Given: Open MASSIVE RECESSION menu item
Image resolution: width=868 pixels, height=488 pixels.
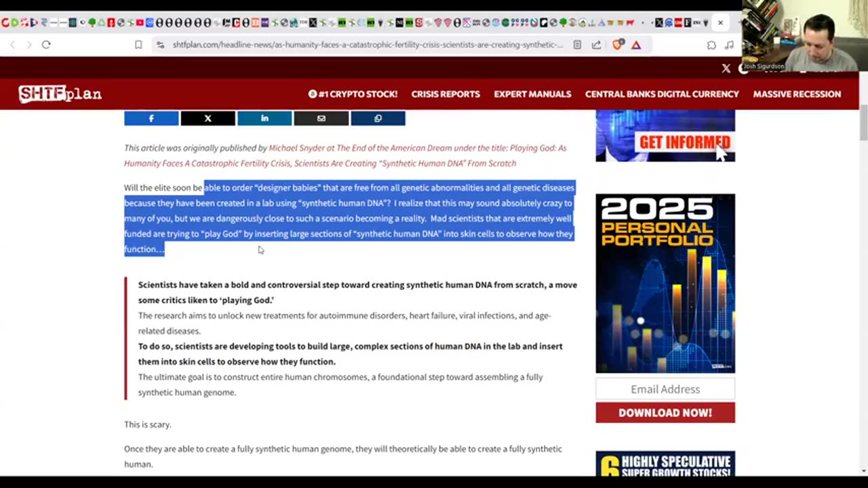Looking at the screenshot, I should click(x=797, y=94).
